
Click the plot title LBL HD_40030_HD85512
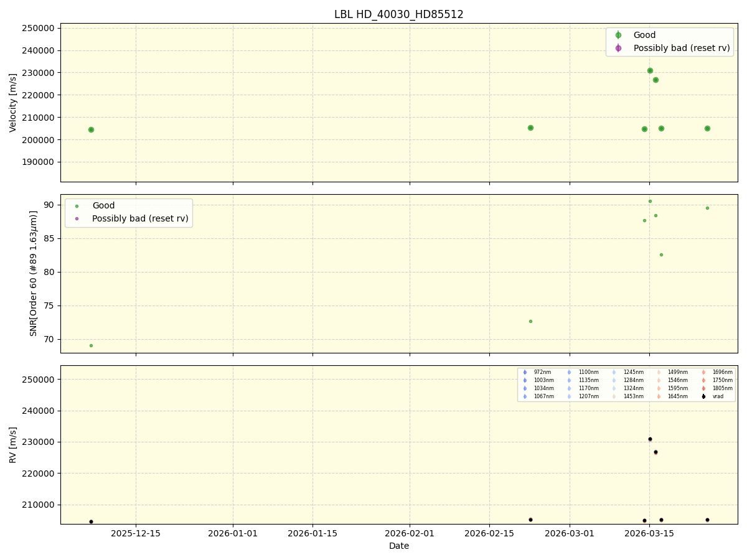(398, 14)
